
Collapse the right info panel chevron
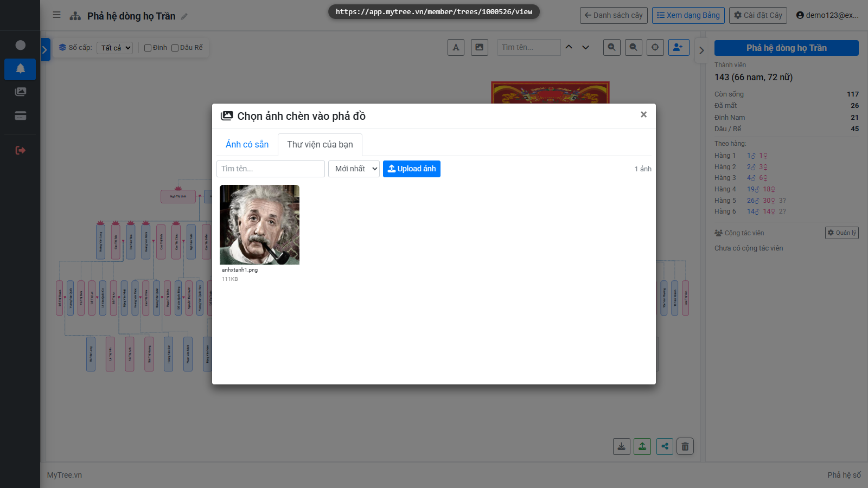[701, 50]
